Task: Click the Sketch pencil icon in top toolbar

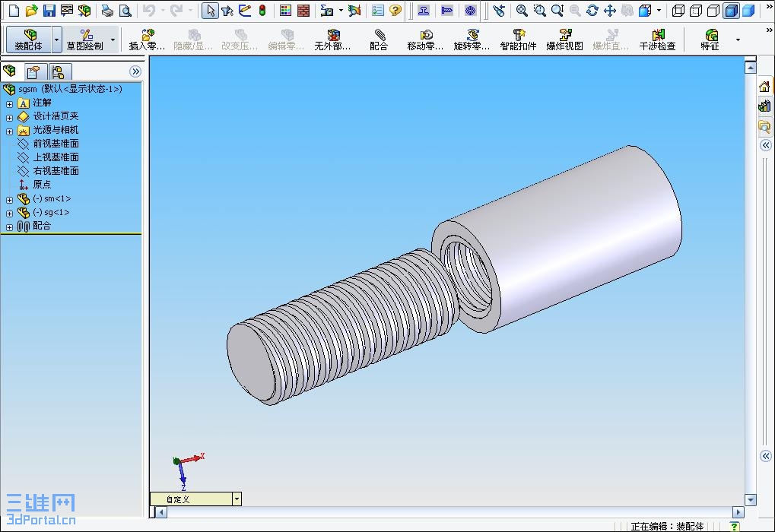Action: [245, 11]
